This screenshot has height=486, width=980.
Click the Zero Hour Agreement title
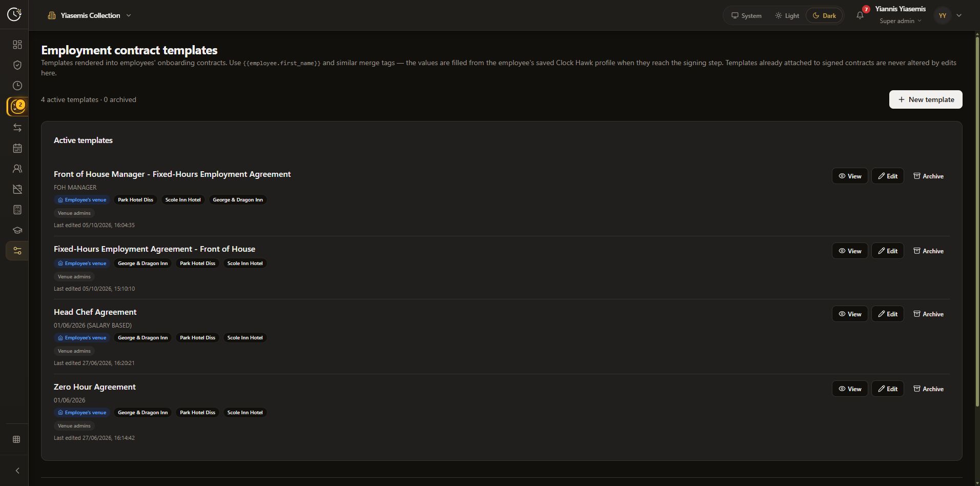(95, 387)
